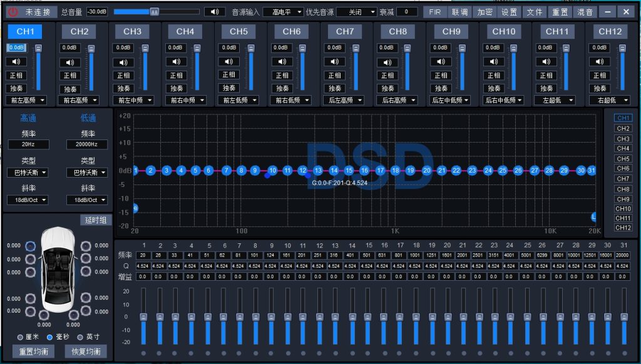
Task: Open the high-pass 类型 dropdown (巴特沃斯)
Action: [28, 173]
